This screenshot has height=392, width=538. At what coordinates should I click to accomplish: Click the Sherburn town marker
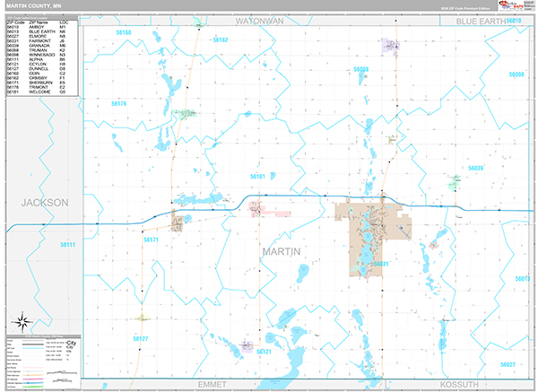pyautogui.click(x=178, y=221)
